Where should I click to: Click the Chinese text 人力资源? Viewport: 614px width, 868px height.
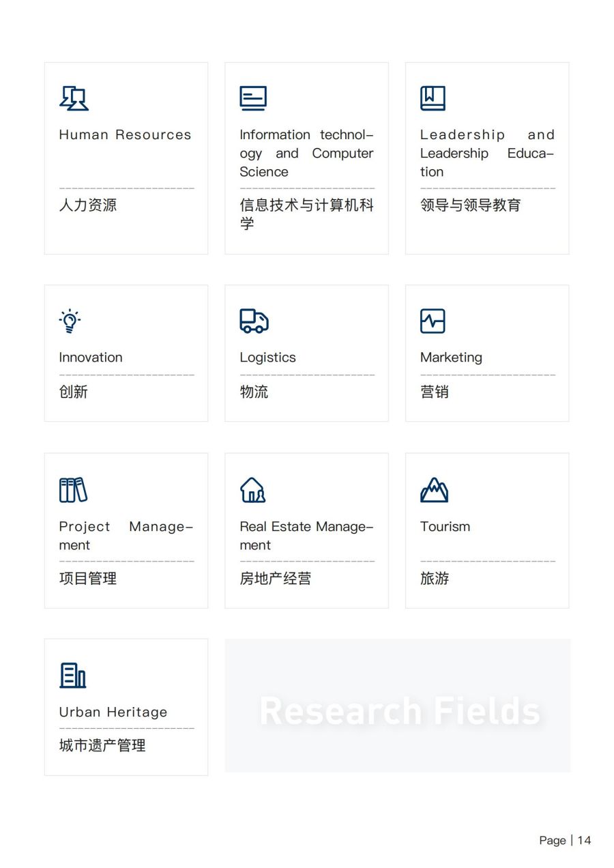tap(88, 205)
